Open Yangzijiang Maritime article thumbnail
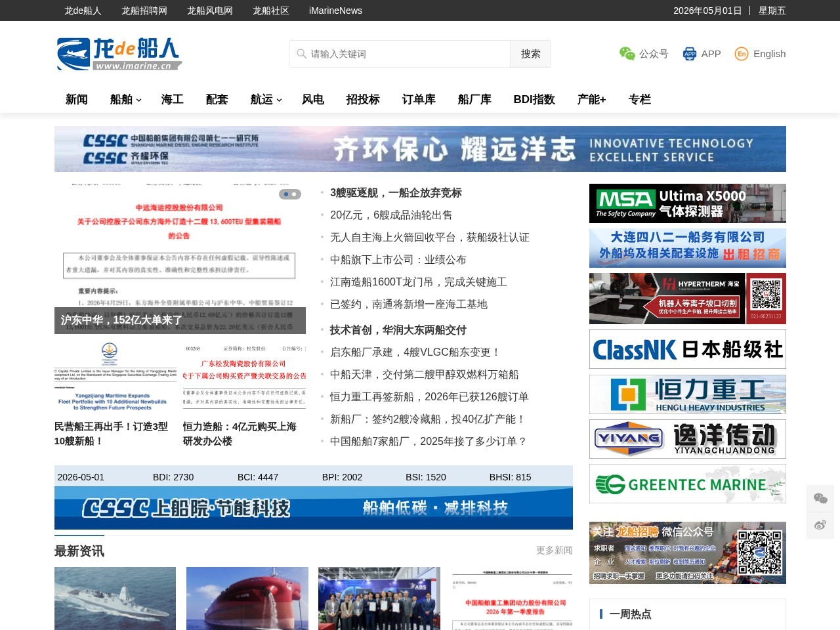Image resolution: width=840 pixels, height=630 pixels. point(115,377)
